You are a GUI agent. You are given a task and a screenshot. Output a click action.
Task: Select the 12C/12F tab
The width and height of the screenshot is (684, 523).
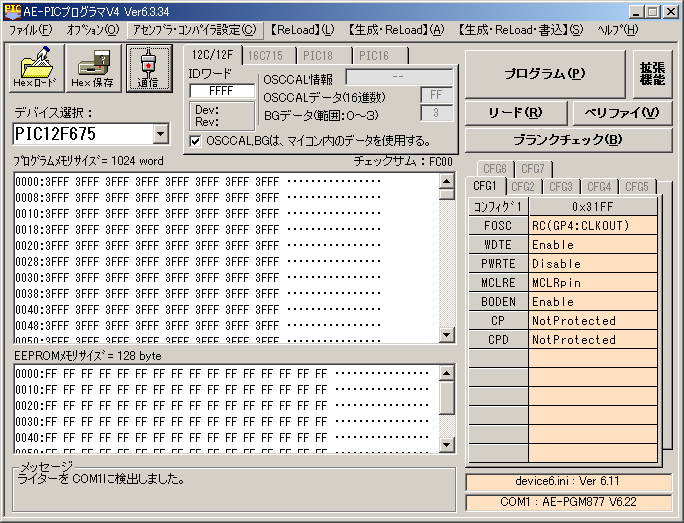click(x=212, y=55)
